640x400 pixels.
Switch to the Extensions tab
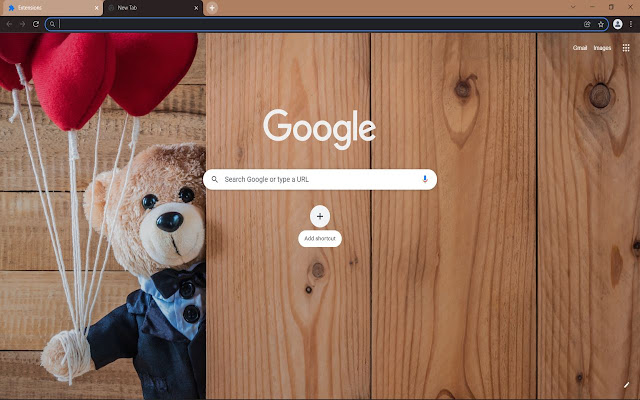(51, 8)
